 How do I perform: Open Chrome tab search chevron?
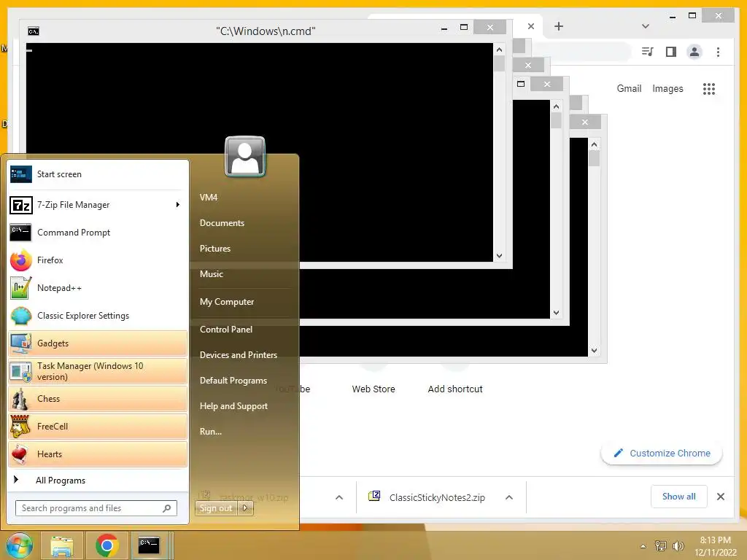pos(646,26)
